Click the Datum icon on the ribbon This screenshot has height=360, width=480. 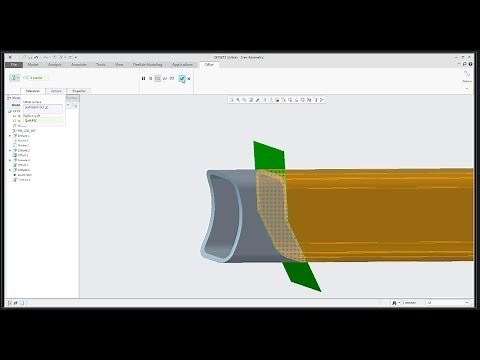(x=467, y=74)
